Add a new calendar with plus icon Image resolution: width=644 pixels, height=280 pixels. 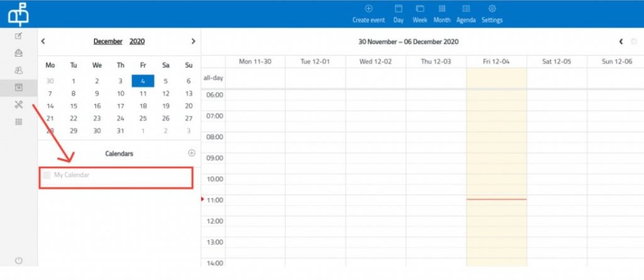[192, 153]
